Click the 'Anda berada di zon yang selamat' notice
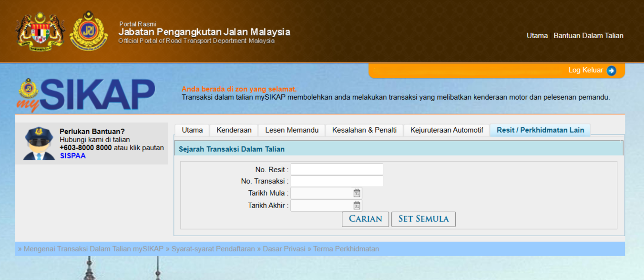This screenshot has height=280, width=644. tap(239, 89)
